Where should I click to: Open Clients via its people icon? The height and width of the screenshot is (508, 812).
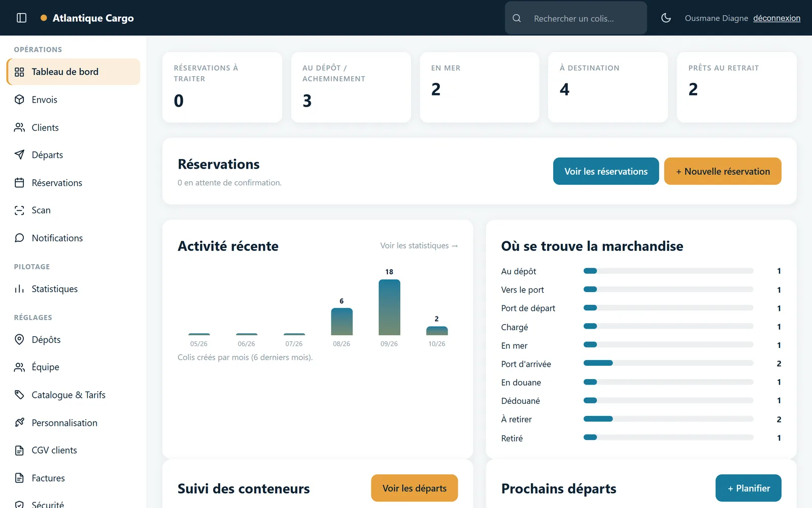tap(19, 128)
